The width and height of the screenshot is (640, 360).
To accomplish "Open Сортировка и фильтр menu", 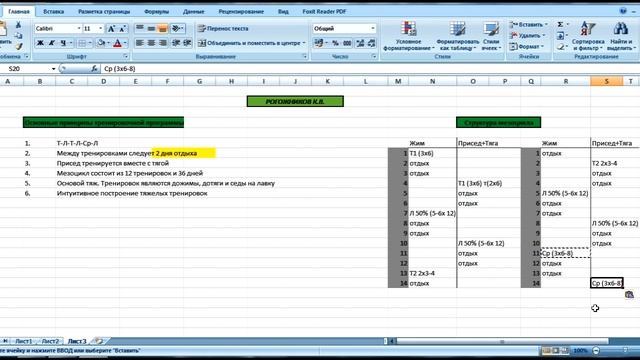I will pyautogui.click(x=588, y=36).
